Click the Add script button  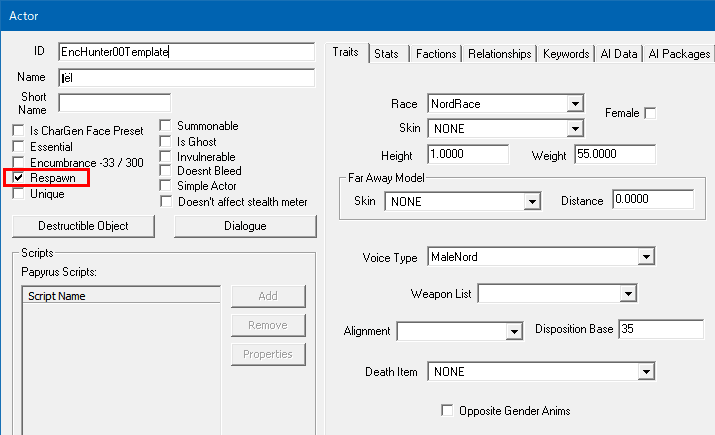(x=268, y=296)
